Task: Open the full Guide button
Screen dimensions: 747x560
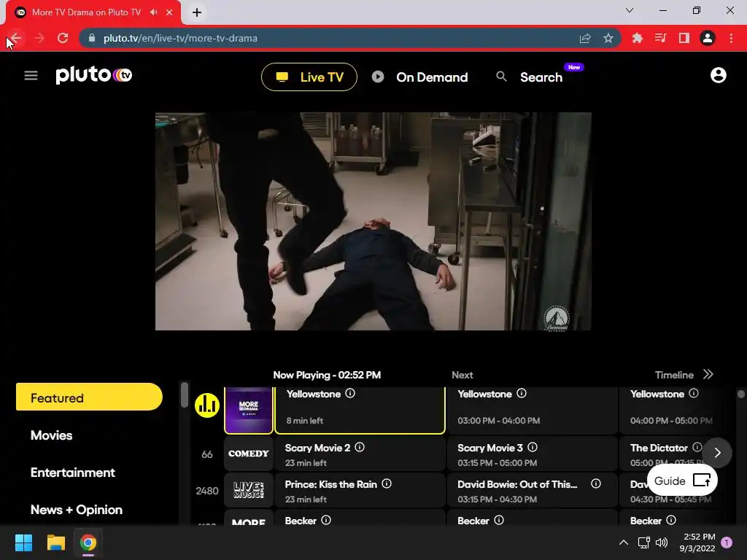Action: pos(682,481)
